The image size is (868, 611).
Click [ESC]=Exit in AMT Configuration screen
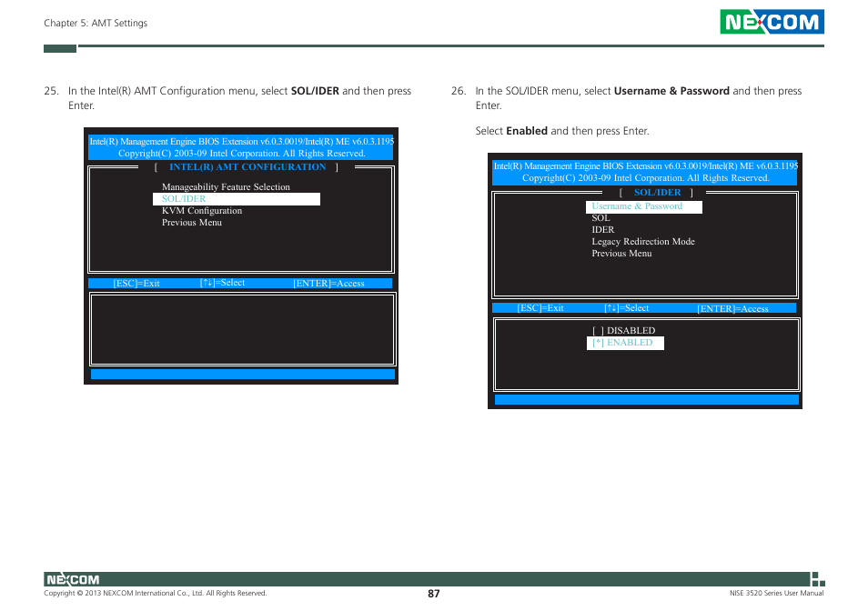pyautogui.click(x=136, y=283)
